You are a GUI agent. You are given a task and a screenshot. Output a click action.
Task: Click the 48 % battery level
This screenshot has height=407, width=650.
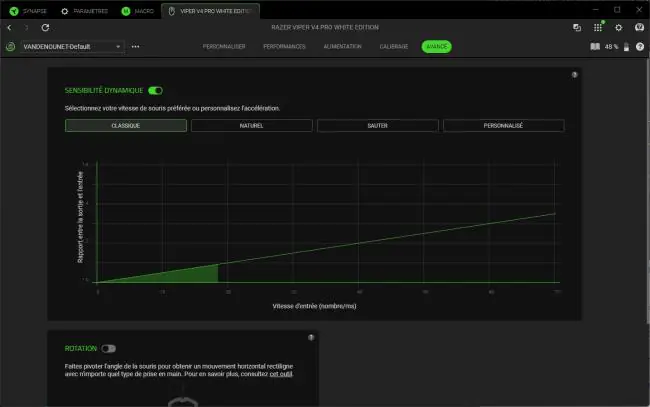coord(611,47)
